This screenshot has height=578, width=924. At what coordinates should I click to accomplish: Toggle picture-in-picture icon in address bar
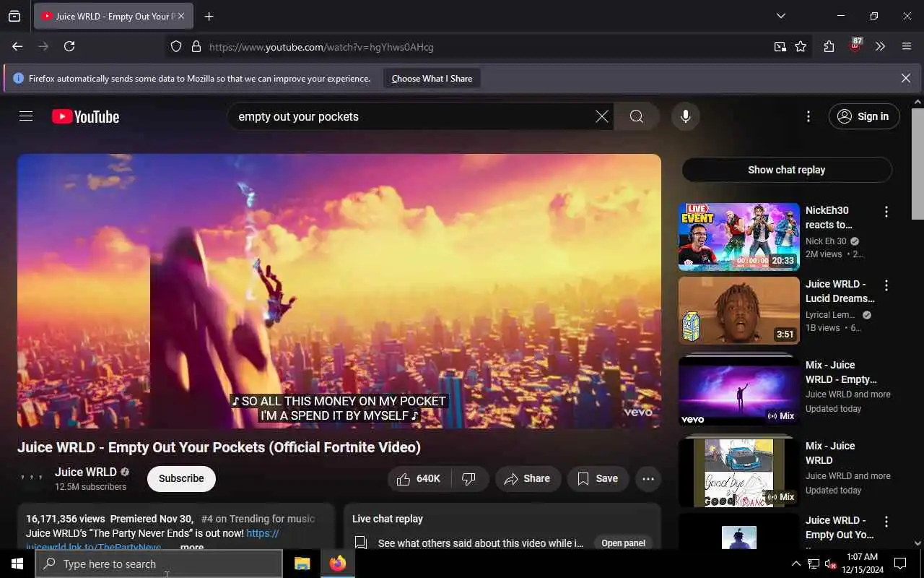click(780, 46)
